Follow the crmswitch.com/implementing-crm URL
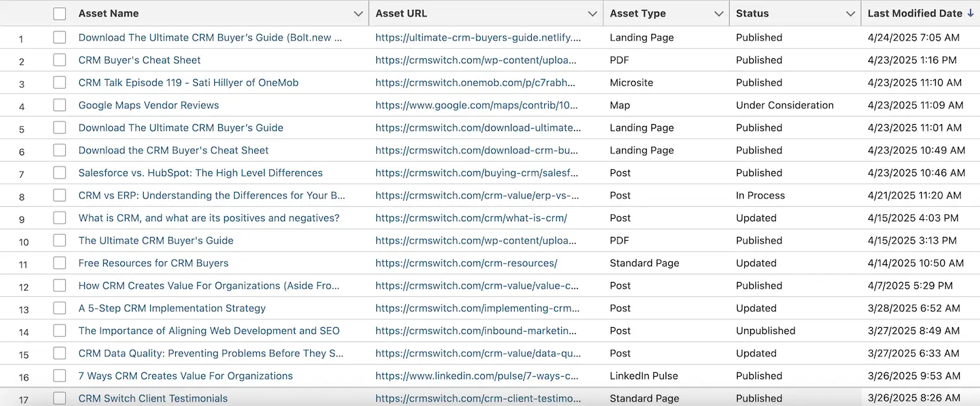The width and height of the screenshot is (980, 406). (478, 308)
